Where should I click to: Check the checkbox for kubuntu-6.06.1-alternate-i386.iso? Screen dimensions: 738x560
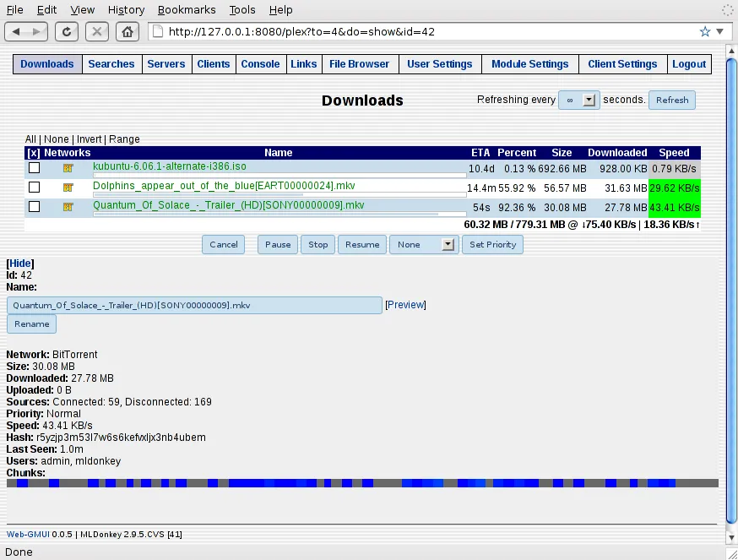(32, 168)
